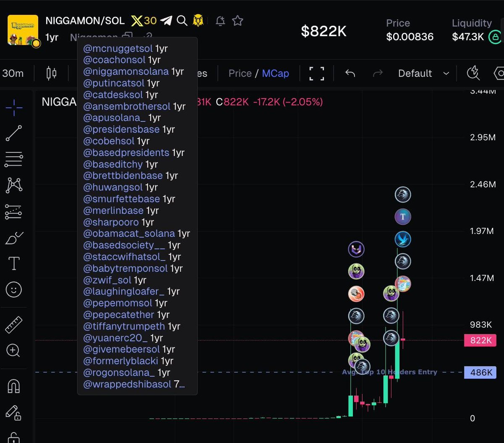
Task: Open @tiffanytrumpeth handle
Action: (x=124, y=326)
